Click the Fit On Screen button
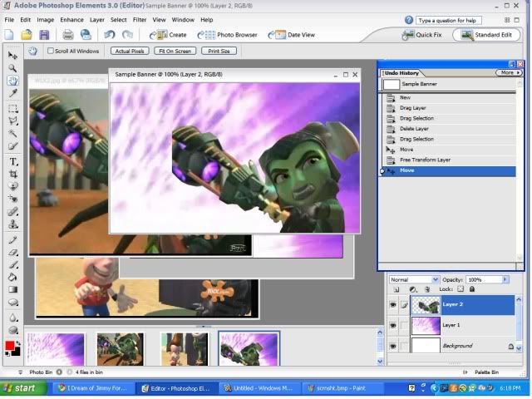 point(174,51)
